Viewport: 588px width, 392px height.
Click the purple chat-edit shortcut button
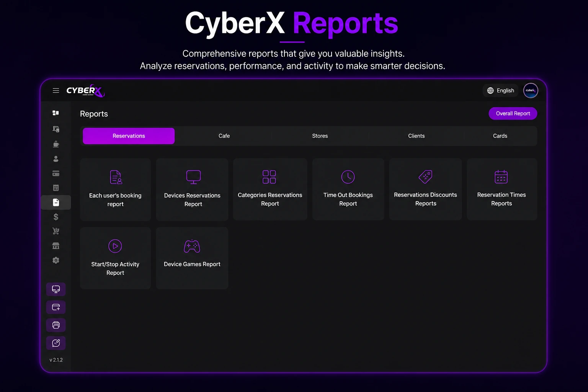tap(56, 343)
